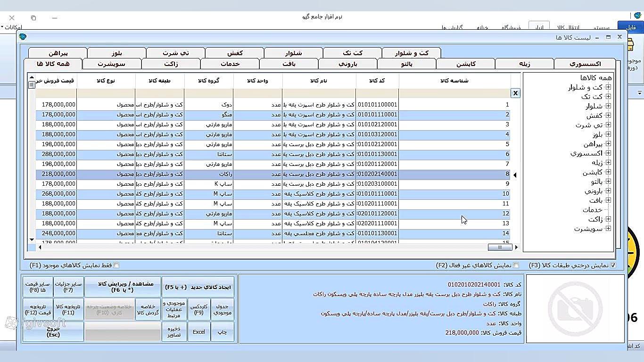Click the product image placeholder thumbnail
This screenshot has width=644, height=362.
pyautogui.click(x=575, y=309)
